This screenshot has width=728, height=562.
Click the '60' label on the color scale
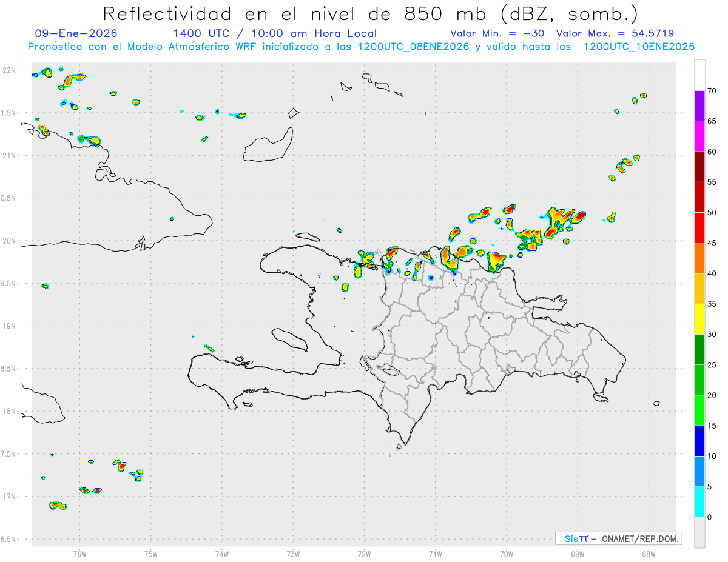coord(712,152)
